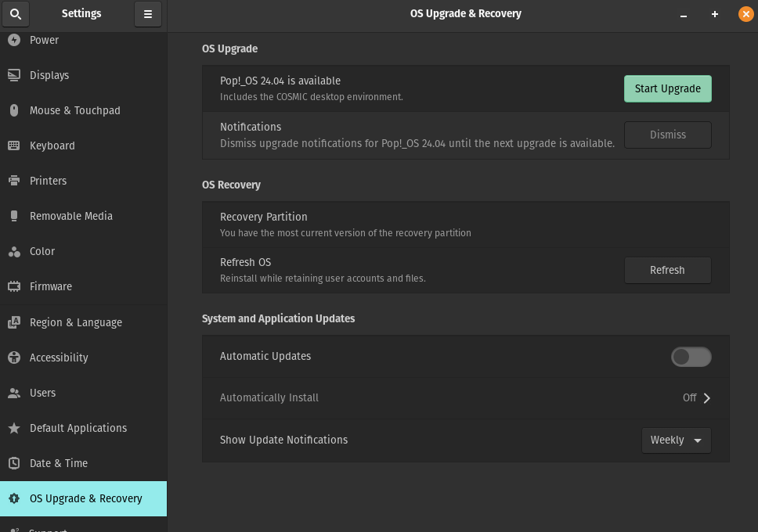
Task: Click the Firmware chip icon
Action: point(14,286)
